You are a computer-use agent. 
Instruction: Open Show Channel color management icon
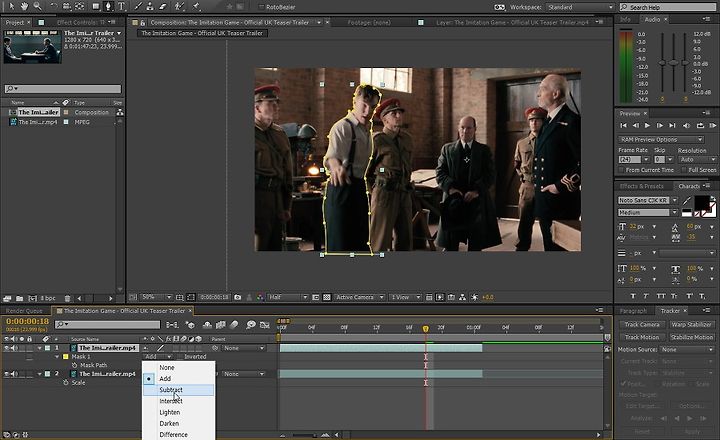point(260,297)
